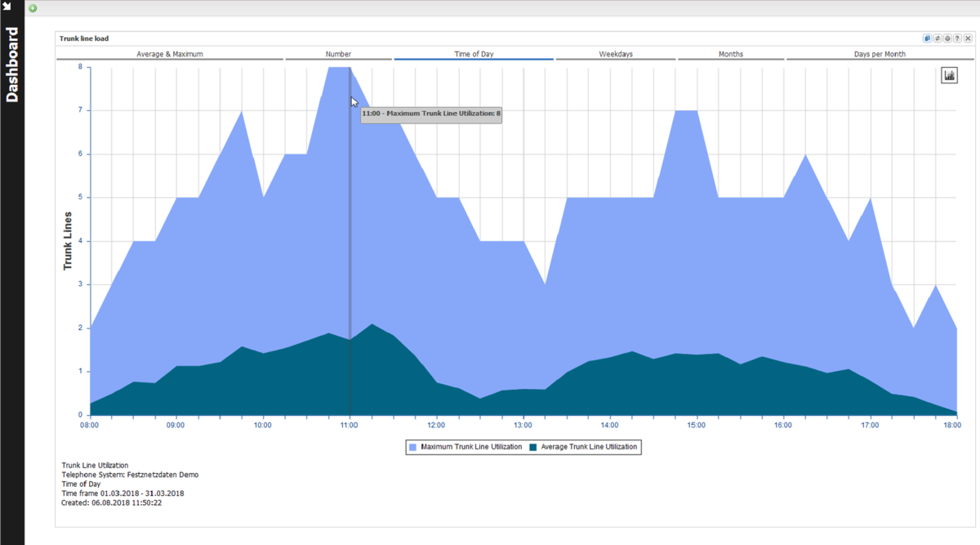980x545 pixels.
Task: Toggle Average Trunk Line Utilization legend entry
Action: click(583, 447)
